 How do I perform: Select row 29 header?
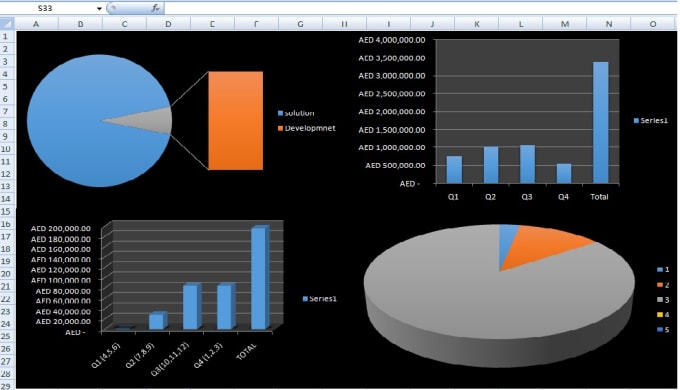(x=6, y=386)
